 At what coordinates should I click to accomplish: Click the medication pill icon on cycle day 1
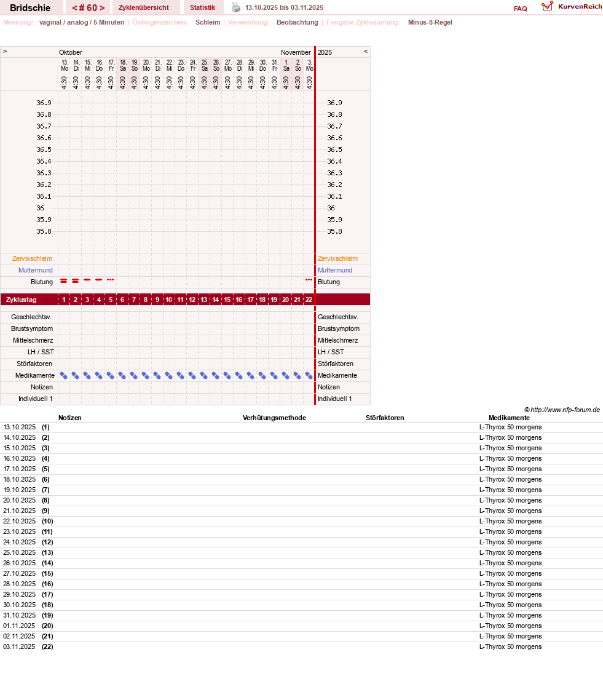[x=64, y=375]
